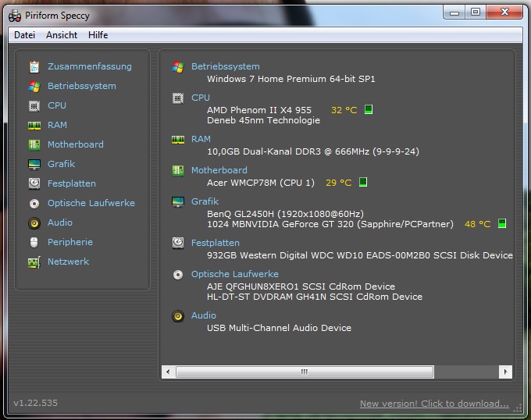Open Audio section from sidebar
The width and height of the screenshot is (531, 420).
coord(60,222)
